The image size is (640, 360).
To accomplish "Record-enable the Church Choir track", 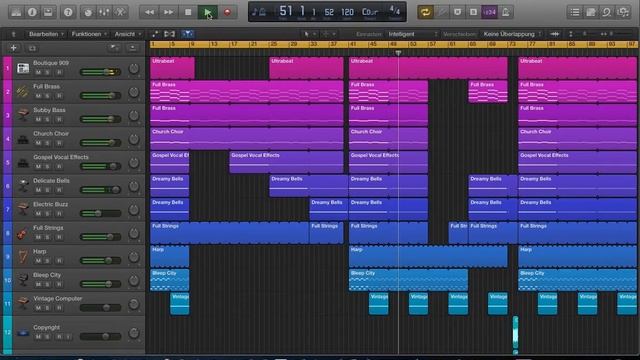I will pyautogui.click(x=59, y=143).
